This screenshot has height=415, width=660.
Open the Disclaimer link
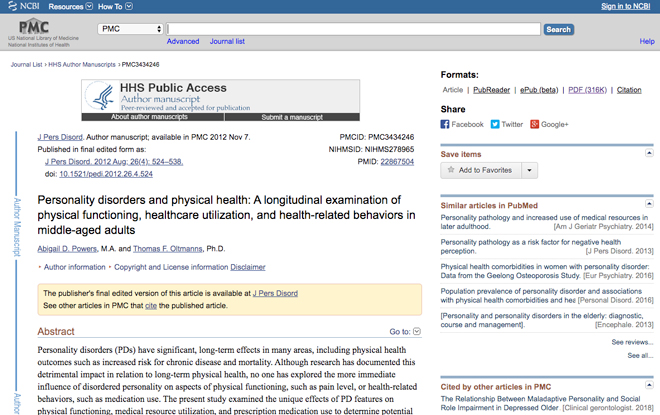coord(248,267)
